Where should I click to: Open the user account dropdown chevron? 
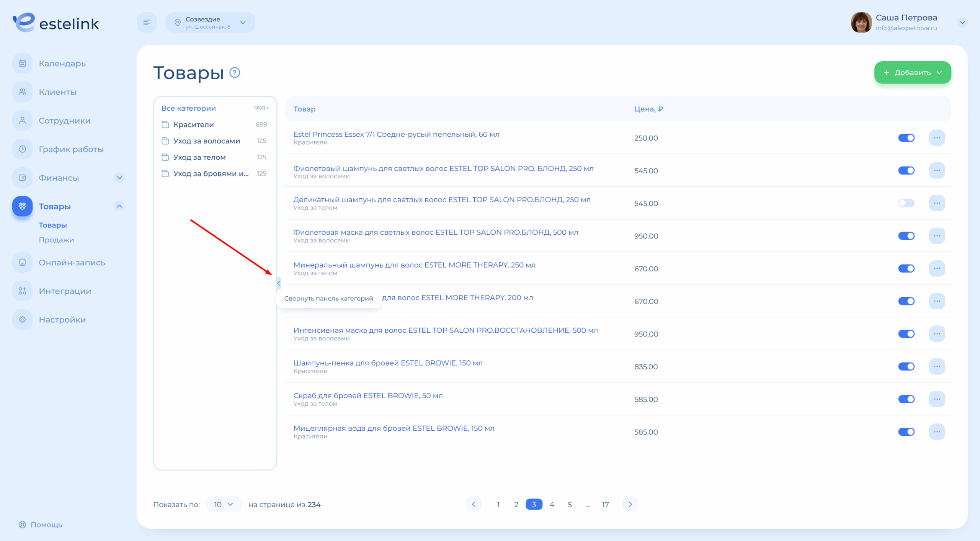pos(962,23)
